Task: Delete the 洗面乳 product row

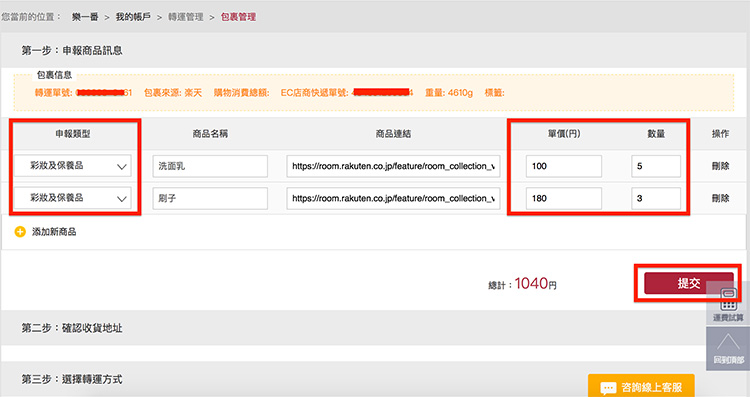Action: coord(720,166)
